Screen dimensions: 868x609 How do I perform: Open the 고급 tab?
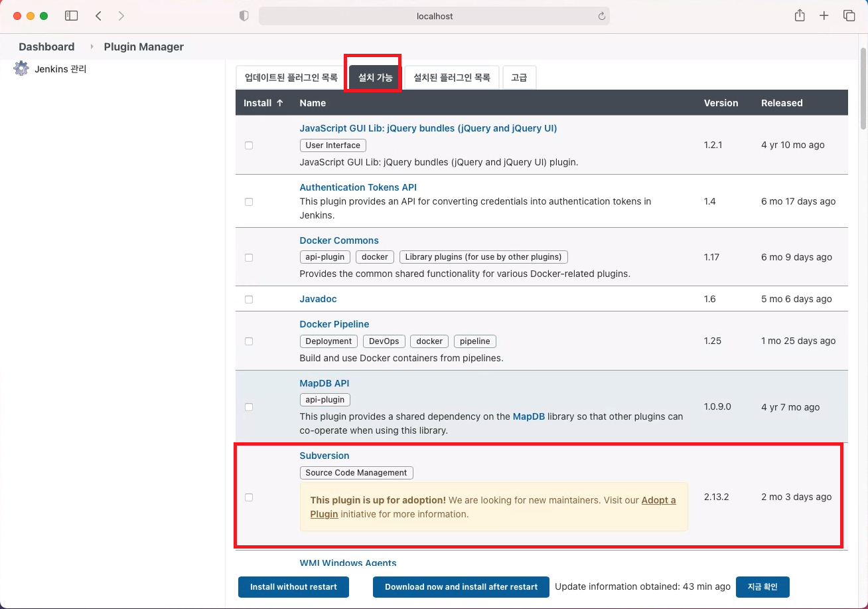click(x=519, y=78)
